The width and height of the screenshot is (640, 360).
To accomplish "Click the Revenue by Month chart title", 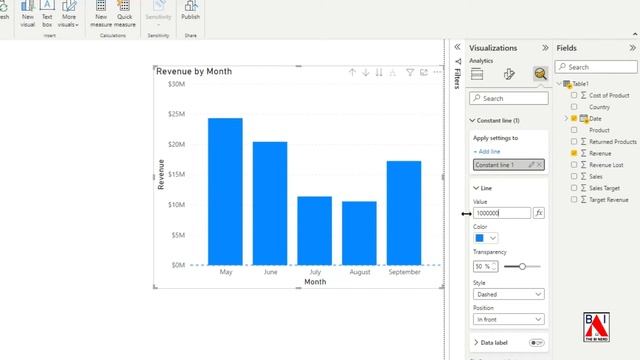I will click(194, 71).
